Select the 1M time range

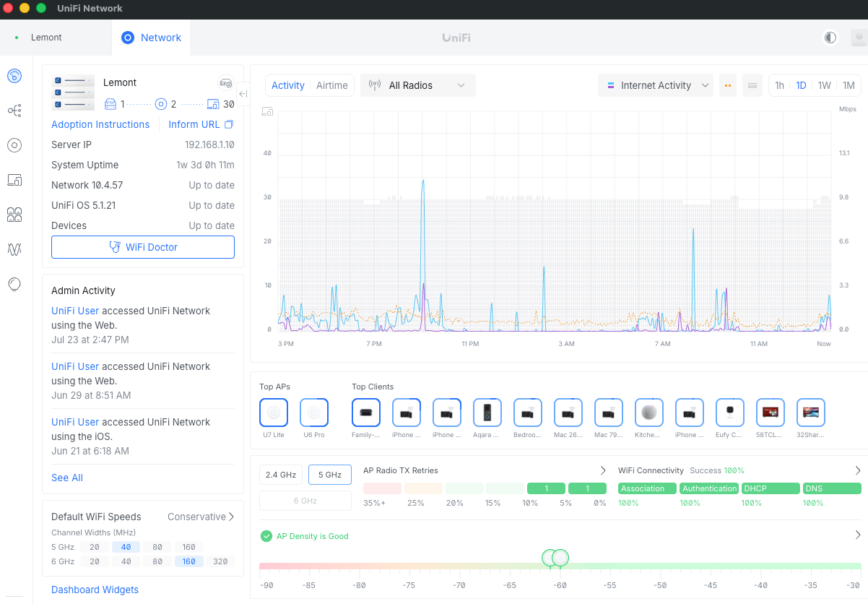[x=849, y=85]
